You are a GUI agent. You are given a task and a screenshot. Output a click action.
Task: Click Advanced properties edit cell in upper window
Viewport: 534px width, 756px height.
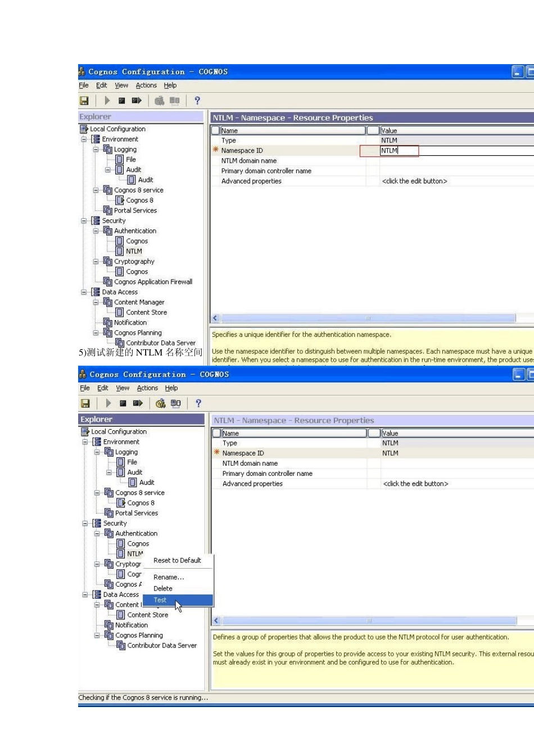[457, 181]
